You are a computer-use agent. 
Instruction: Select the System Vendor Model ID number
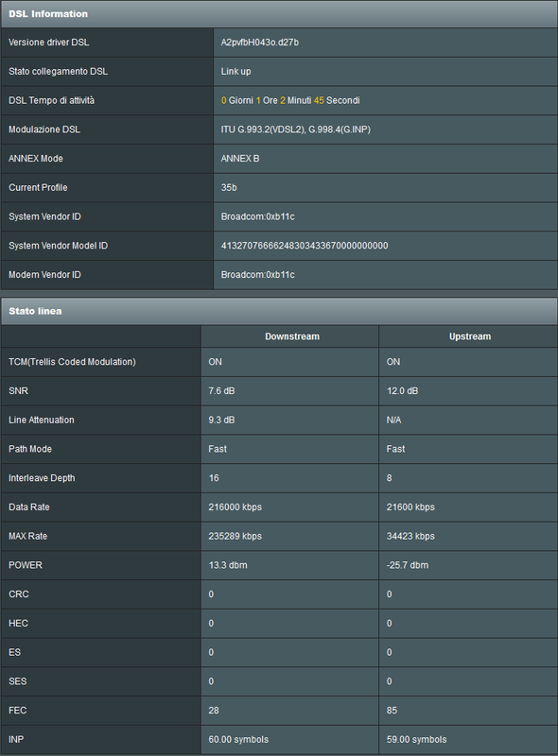click(x=305, y=246)
